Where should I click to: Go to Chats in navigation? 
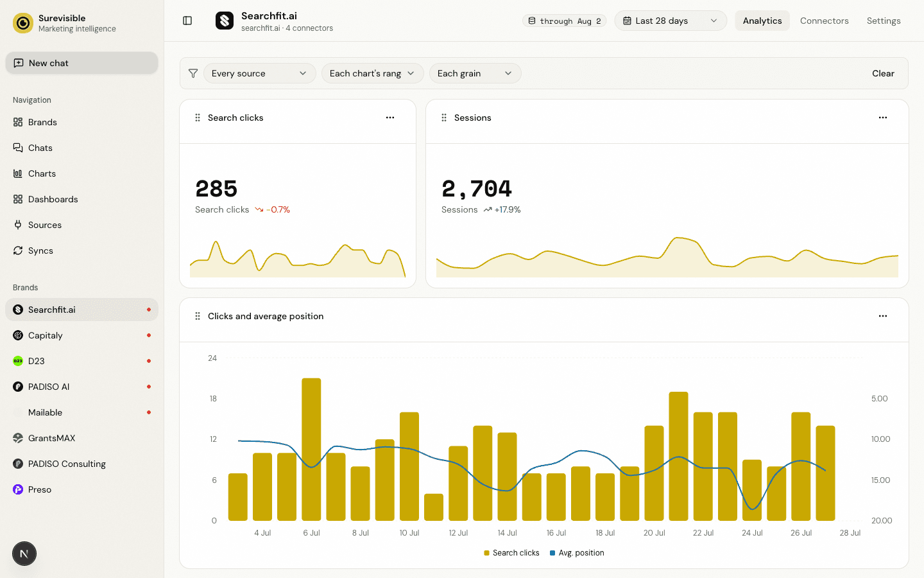point(81,148)
